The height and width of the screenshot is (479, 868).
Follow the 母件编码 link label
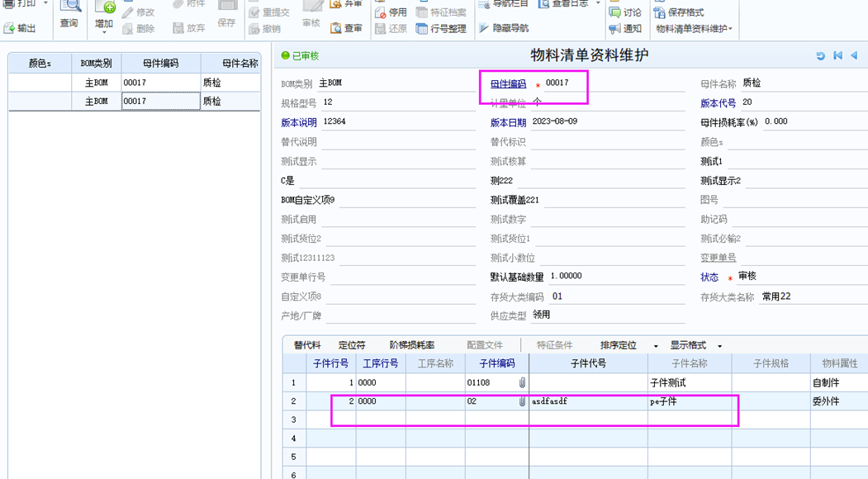[508, 83]
